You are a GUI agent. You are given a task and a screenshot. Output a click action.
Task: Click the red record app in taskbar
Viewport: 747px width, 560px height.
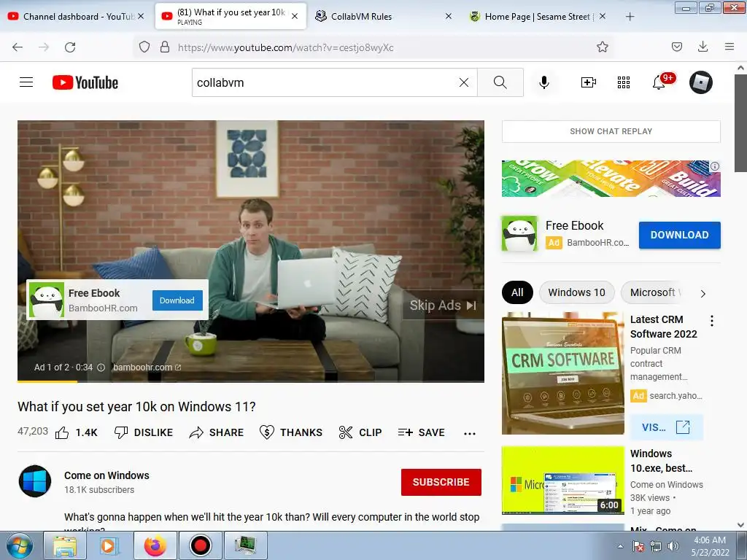[200, 545]
